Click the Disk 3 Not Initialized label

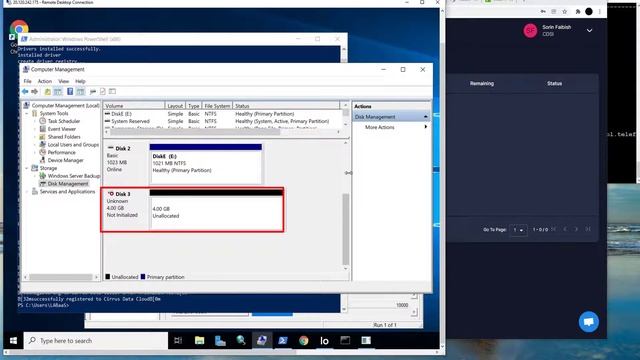pyautogui.click(x=126, y=209)
